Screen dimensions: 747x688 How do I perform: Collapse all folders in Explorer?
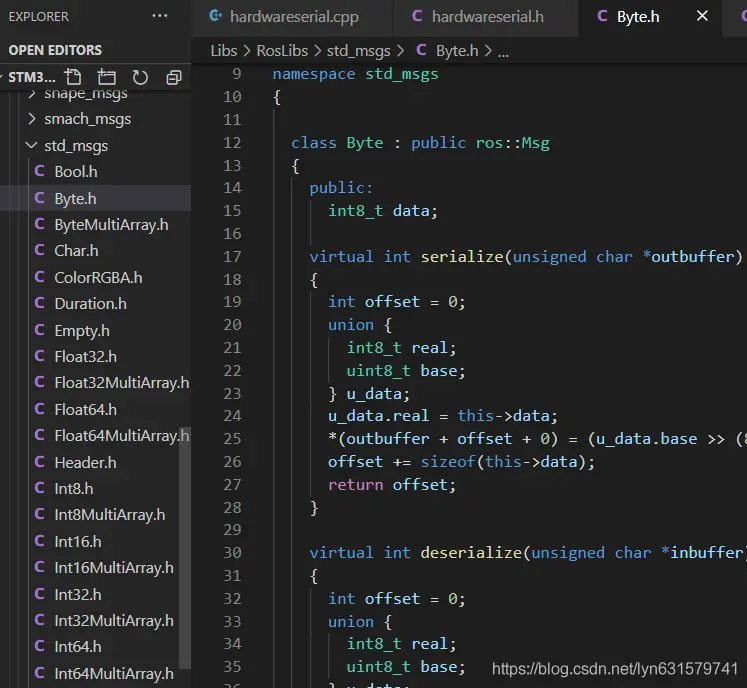tap(173, 77)
